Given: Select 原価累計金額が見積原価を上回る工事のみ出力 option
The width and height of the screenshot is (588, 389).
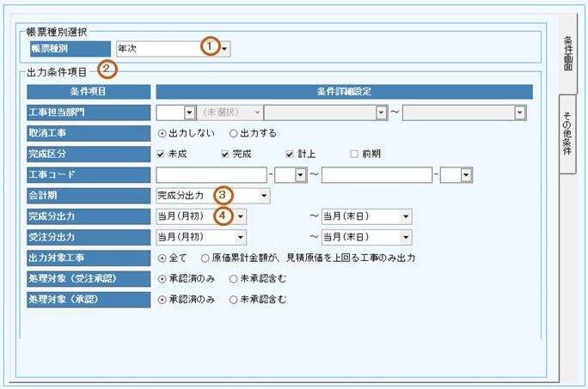Looking at the screenshot, I should pyautogui.click(x=205, y=258).
